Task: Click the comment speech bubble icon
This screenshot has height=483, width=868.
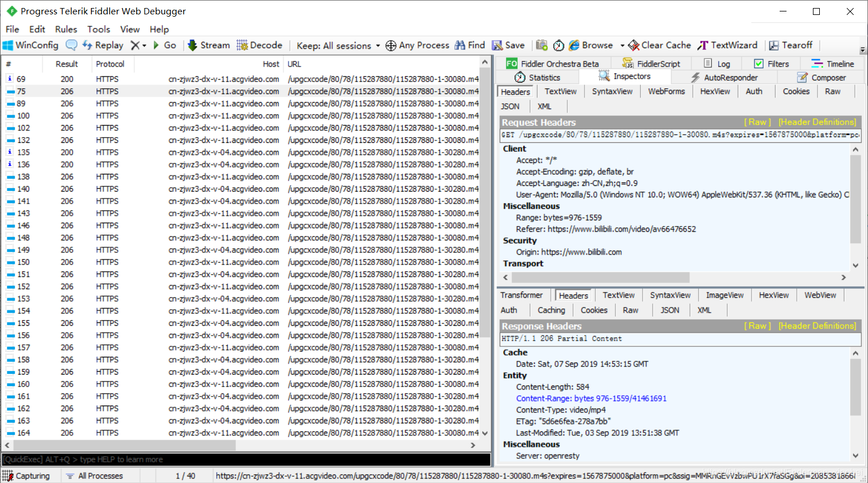Action: [x=72, y=45]
